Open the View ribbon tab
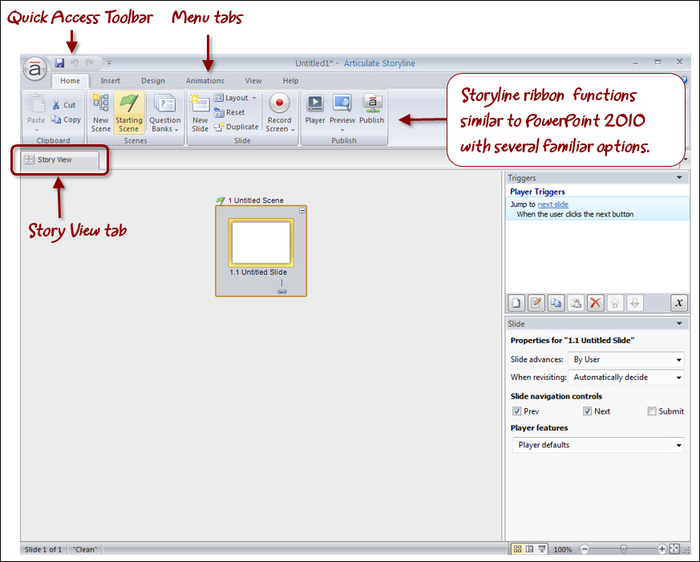 pyautogui.click(x=253, y=81)
